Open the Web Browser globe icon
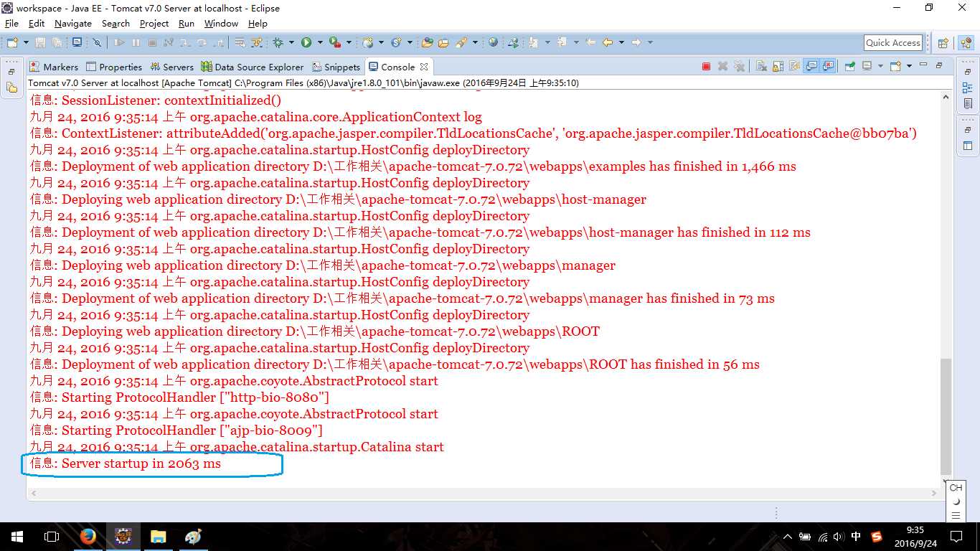This screenshot has height=551, width=980. point(493,43)
